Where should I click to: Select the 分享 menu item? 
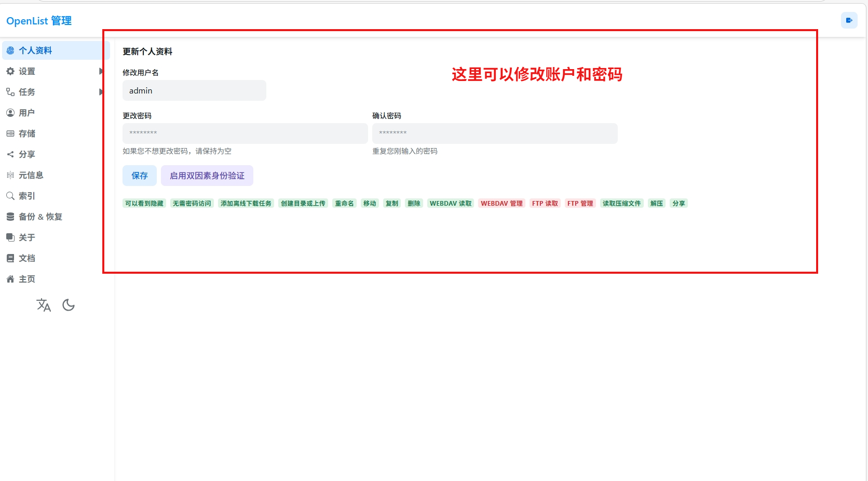pos(56,154)
